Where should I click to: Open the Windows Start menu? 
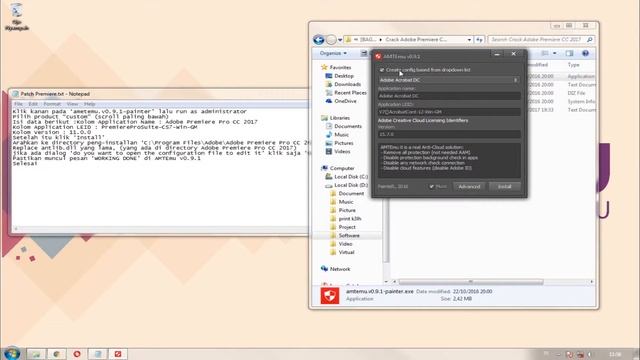point(11,353)
